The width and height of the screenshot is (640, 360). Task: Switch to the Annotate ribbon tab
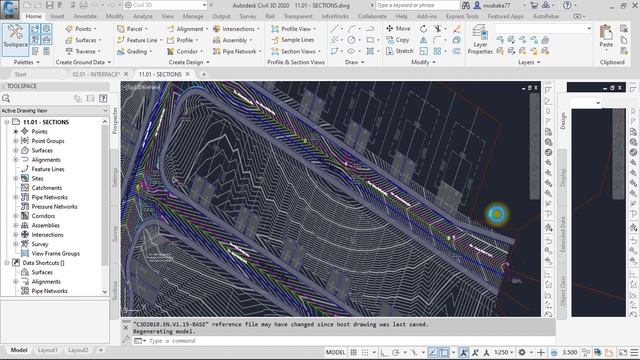(x=85, y=16)
